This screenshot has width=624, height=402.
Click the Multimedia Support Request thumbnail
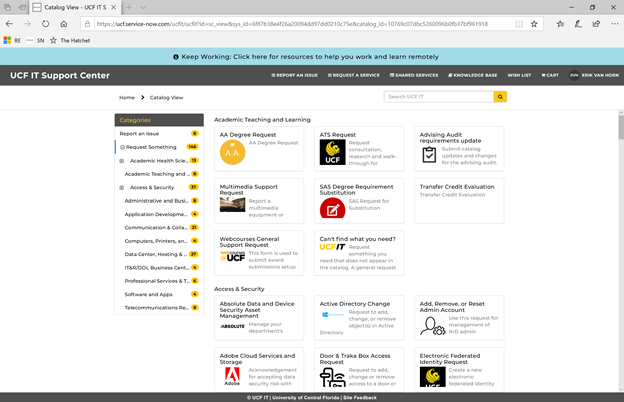[x=232, y=205]
